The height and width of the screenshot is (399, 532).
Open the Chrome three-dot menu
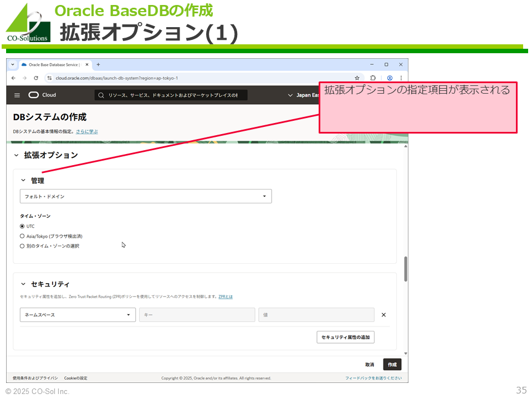(x=401, y=78)
